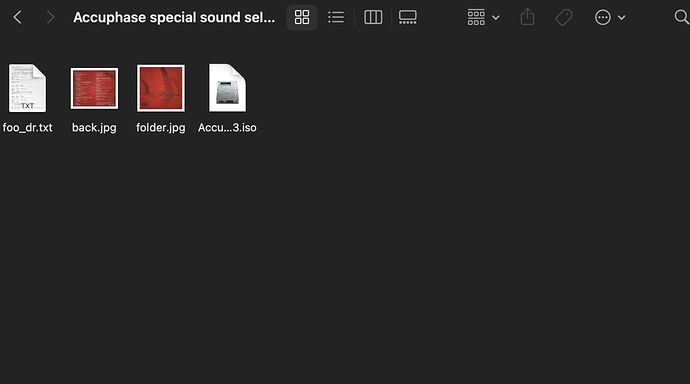The image size is (690, 384).
Task: Select the folder.jpg thumbnail
Action: pos(161,88)
